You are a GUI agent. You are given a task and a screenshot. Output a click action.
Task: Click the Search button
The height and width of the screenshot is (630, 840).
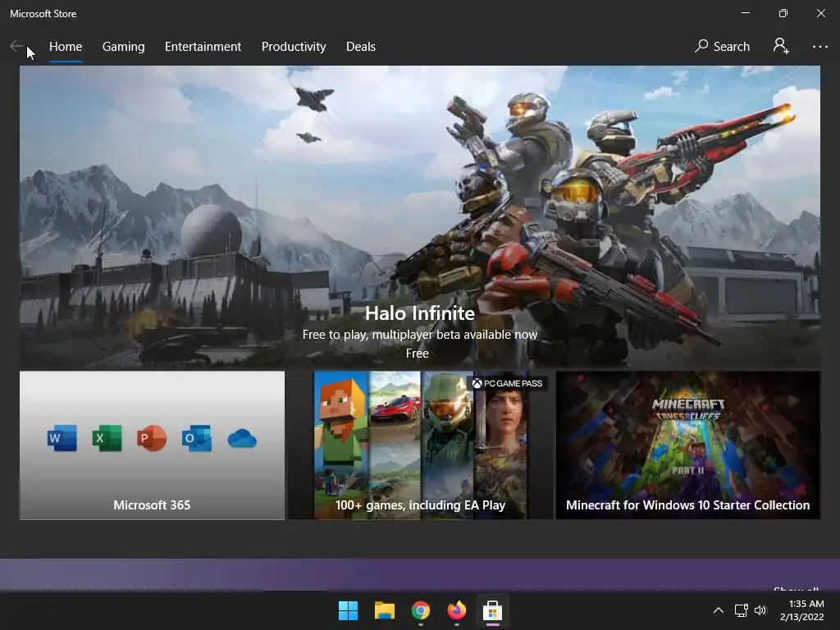point(722,47)
